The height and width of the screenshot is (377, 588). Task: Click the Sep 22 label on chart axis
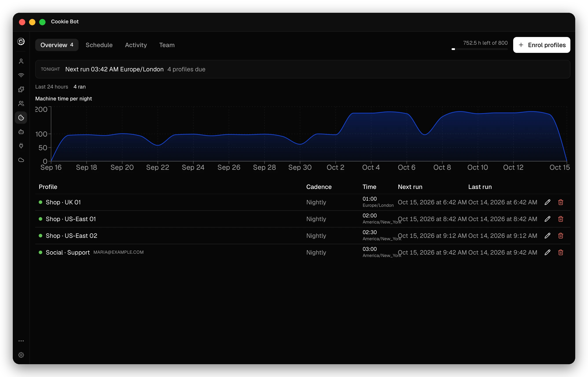(x=158, y=167)
